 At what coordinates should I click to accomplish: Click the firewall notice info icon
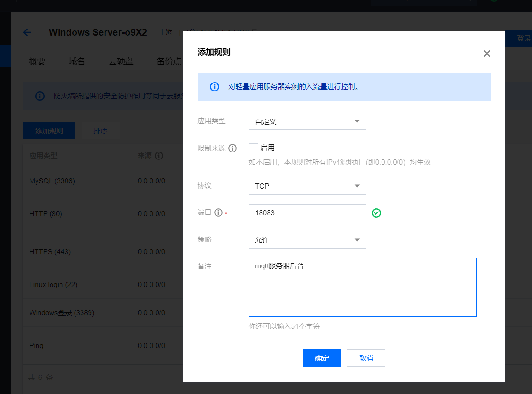pos(40,96)
